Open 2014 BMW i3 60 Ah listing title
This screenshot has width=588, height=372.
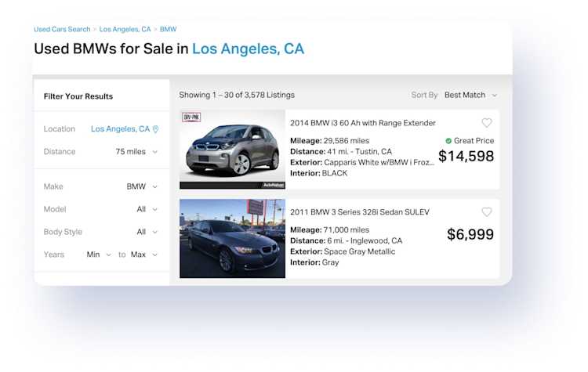(363, 123)
